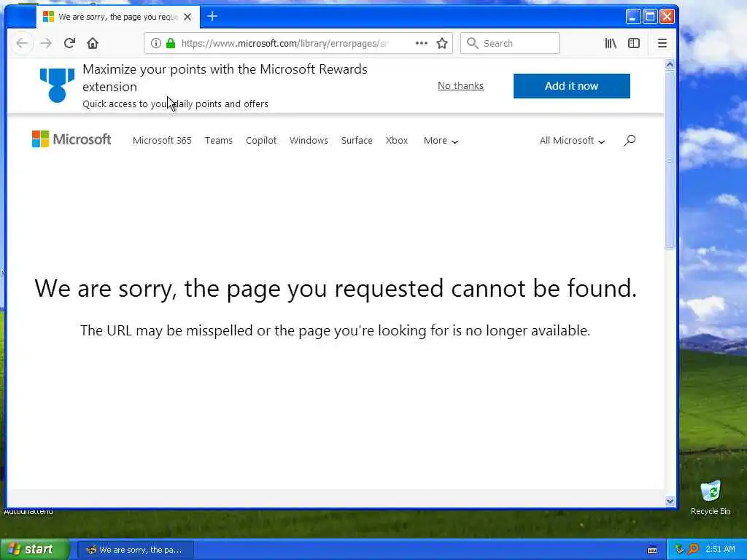Show site information icon in address bar
The image size is (747, 560).
[156, 43]
